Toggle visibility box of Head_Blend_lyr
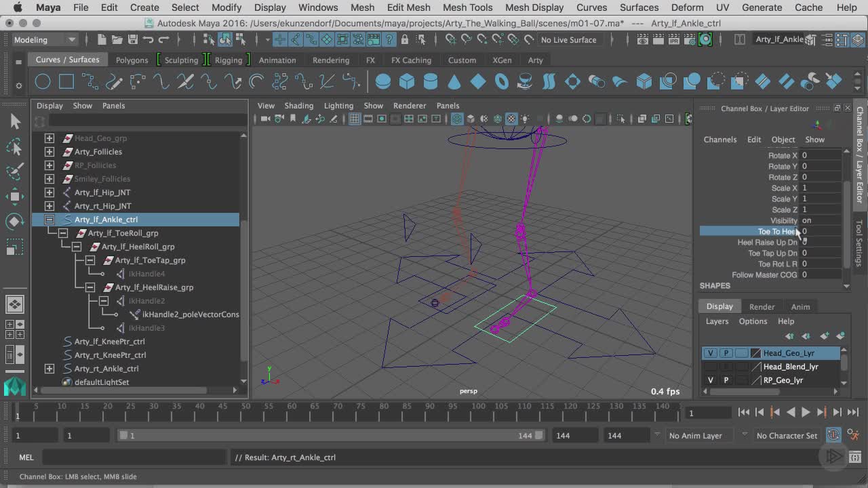Image resolution: width=868 pixels, height=488 pixels. point(710,367)
